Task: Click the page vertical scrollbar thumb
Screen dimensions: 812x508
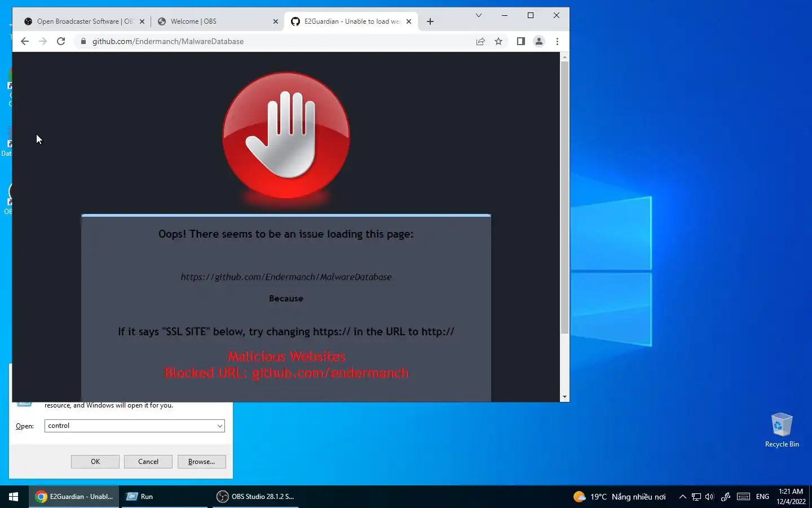Action: tap(564, 198)
